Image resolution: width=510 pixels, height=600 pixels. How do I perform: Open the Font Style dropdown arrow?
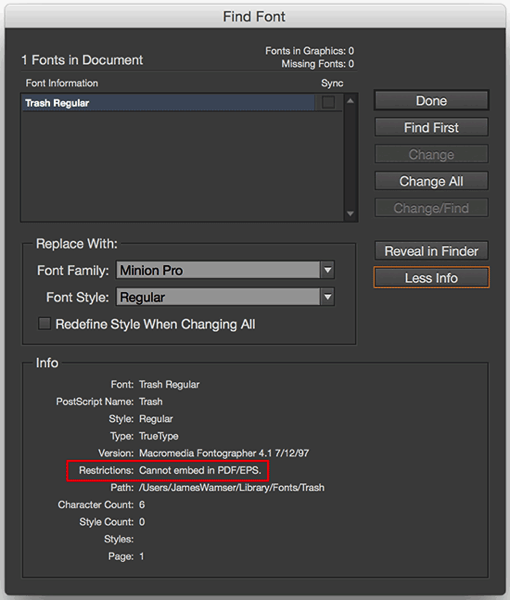click(x=328, y=297)
